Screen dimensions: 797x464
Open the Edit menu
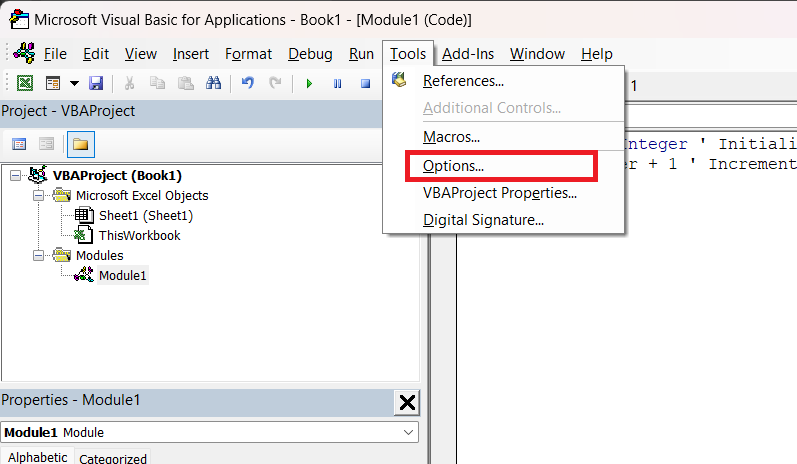(96, 54)
